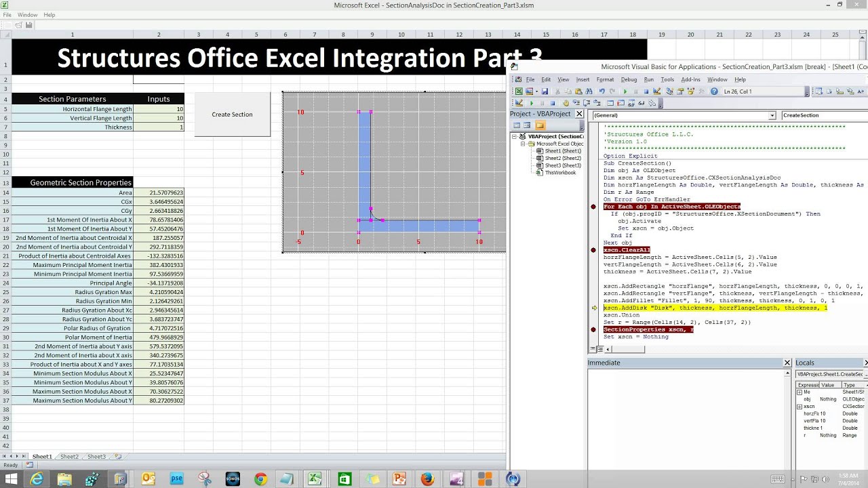868x488 pixels.
Task: Click the Thickness input value cell
Action: [159, 127]
